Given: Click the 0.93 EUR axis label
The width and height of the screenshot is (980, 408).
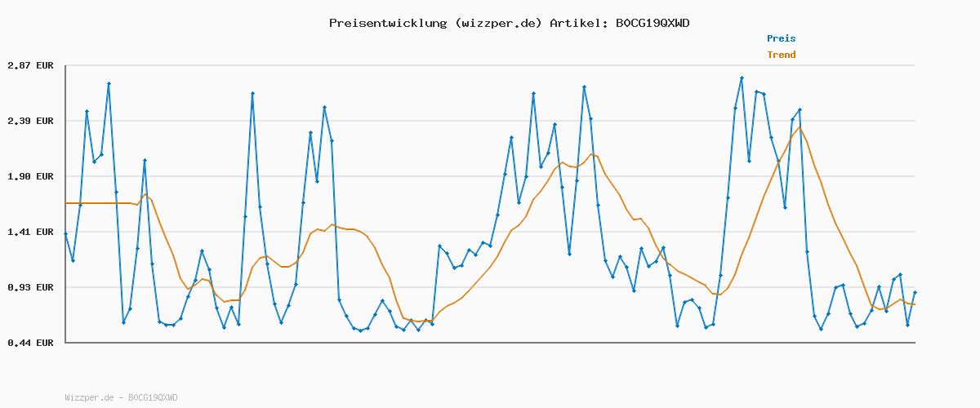Looking at the screenshot, I should click(30, 287).
